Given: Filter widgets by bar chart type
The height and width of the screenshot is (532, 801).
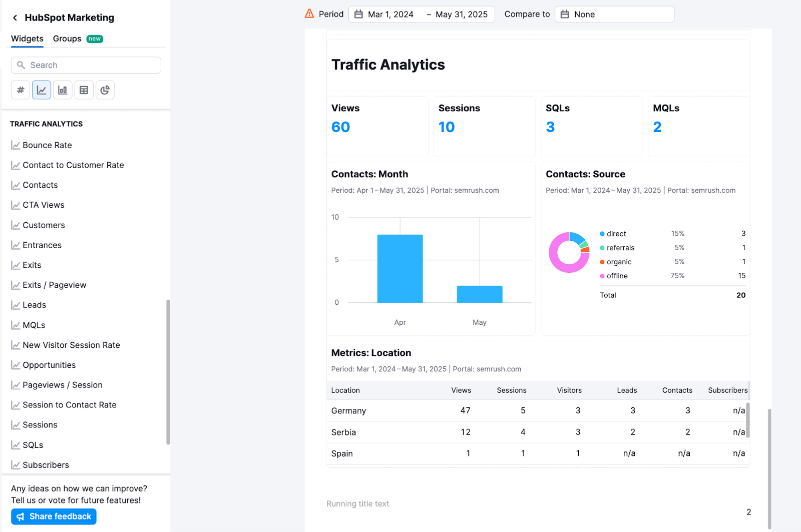Looking at the screenshot, I should [63, 90].
